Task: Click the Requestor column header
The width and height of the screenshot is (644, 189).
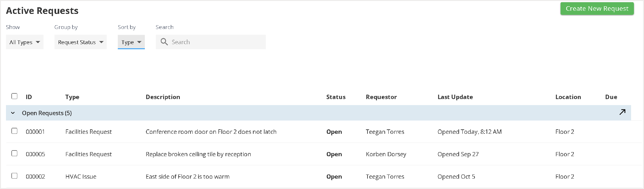Action: tap(381, 97)
